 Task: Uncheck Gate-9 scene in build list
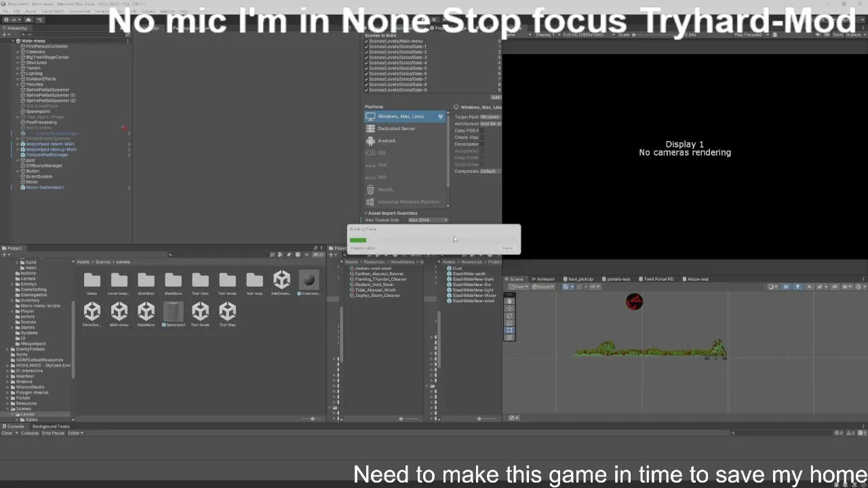(x=367, y=90)
